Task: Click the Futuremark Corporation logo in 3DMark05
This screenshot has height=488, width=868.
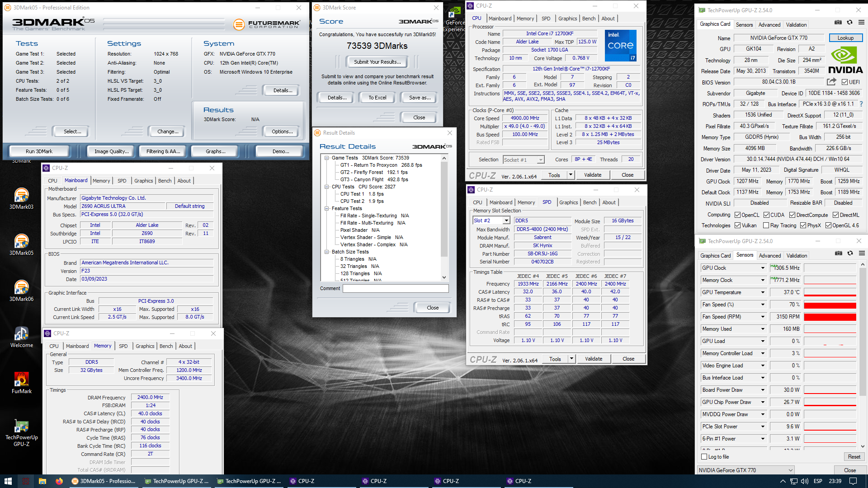Action: tap(266, 24)
